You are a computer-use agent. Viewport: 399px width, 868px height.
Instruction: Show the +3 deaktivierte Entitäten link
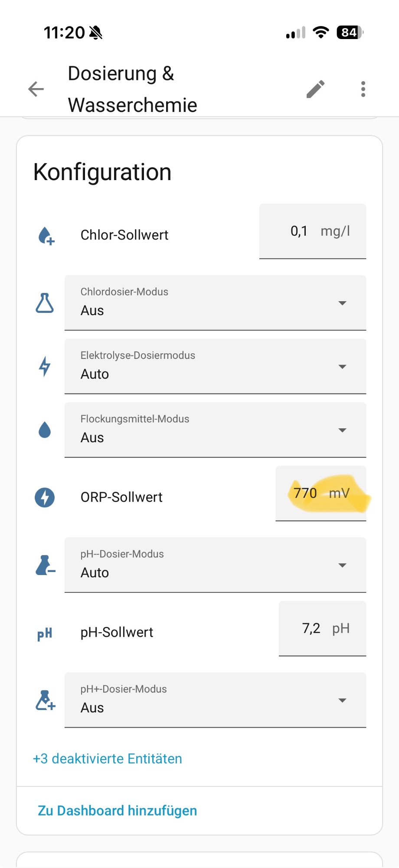click(x=108, y=759)
